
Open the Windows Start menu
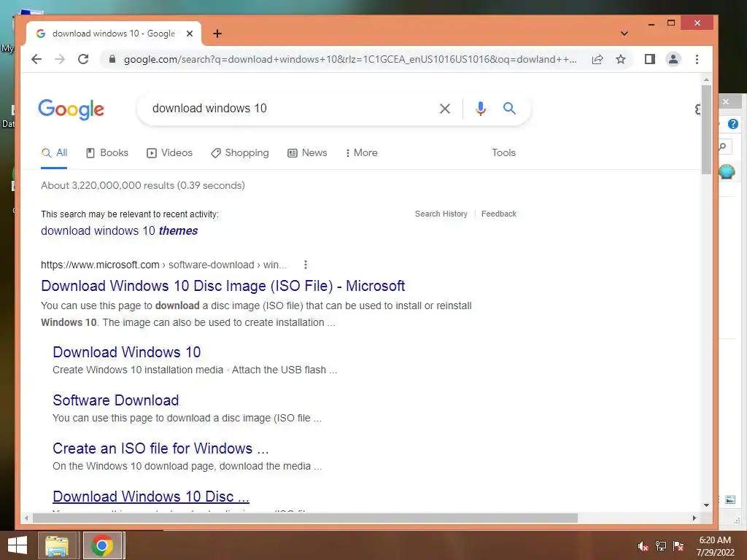[x=18, y=545]
